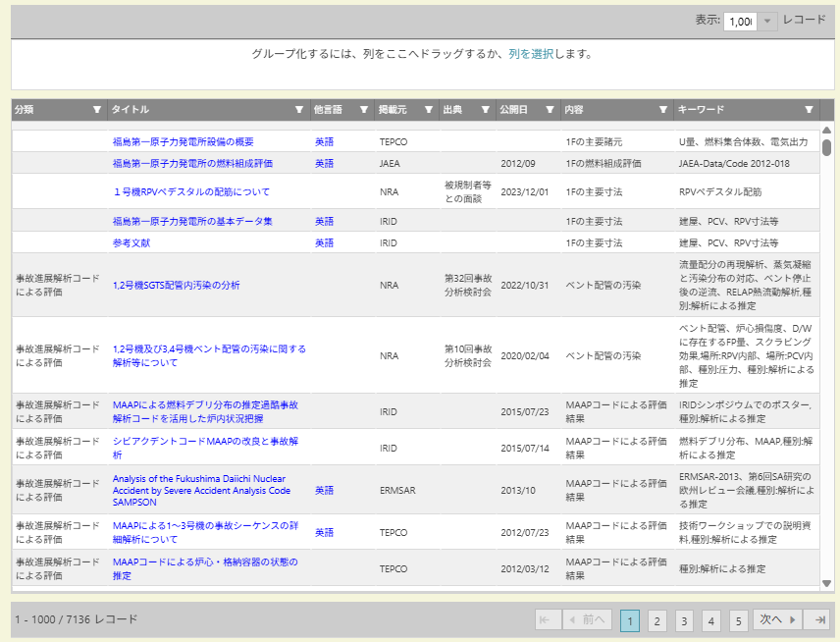Open 英語 version of 参考文献 row

[324, 242]
